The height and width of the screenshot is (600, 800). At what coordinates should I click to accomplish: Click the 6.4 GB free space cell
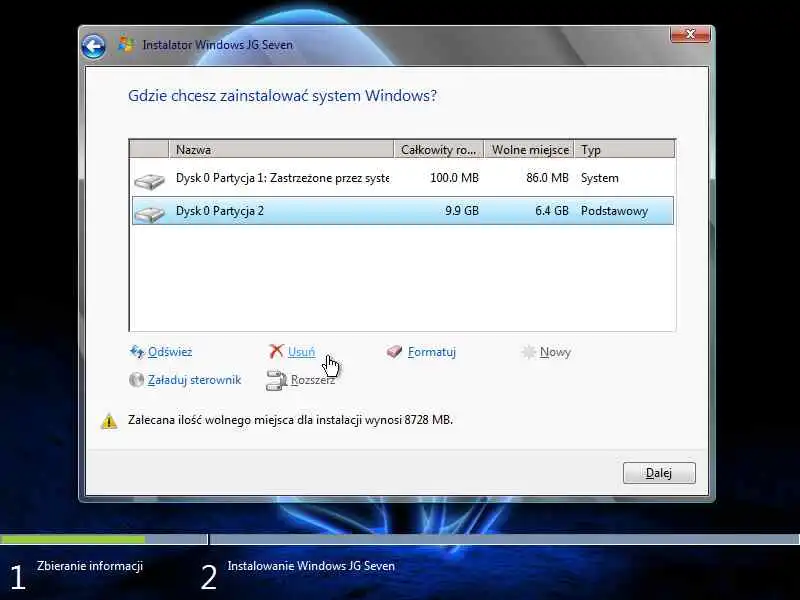pos(552,211)
